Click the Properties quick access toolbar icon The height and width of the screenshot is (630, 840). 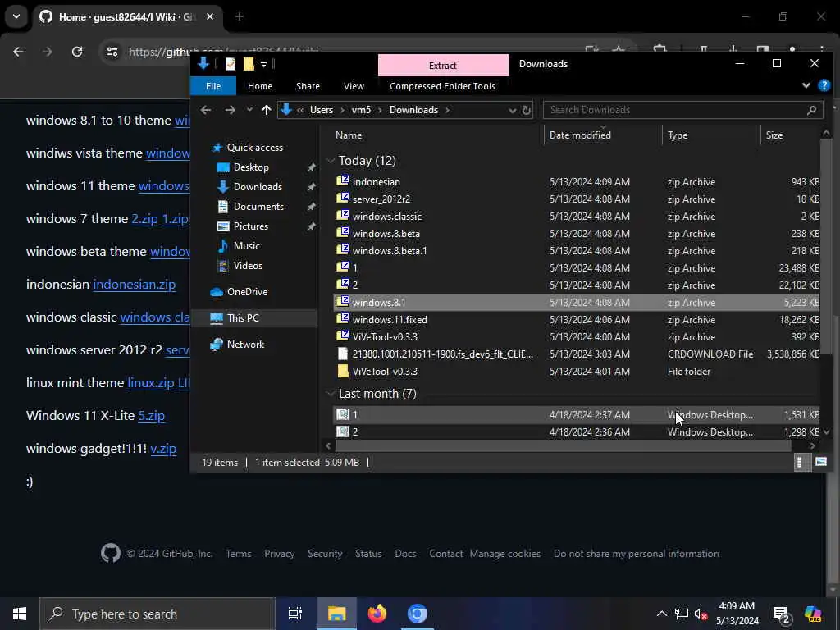(231, 64)
